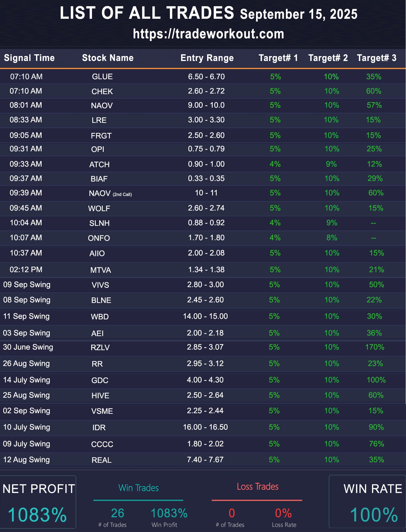Screen dimensions: 406x532
Task: Click entry range 14.00 - 15.00
Action: (x=205, y=316)
